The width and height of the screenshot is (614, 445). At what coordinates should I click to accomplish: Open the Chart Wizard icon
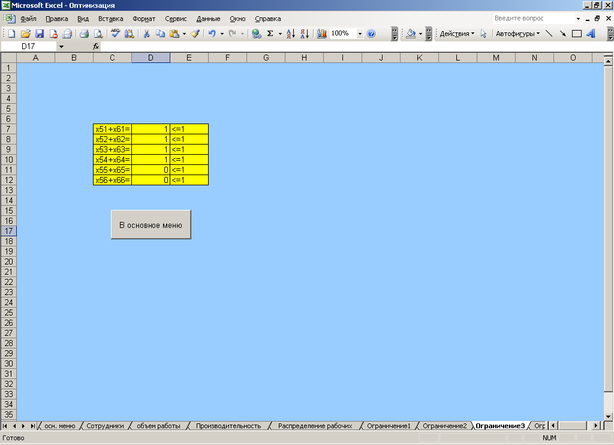(322, 33)
